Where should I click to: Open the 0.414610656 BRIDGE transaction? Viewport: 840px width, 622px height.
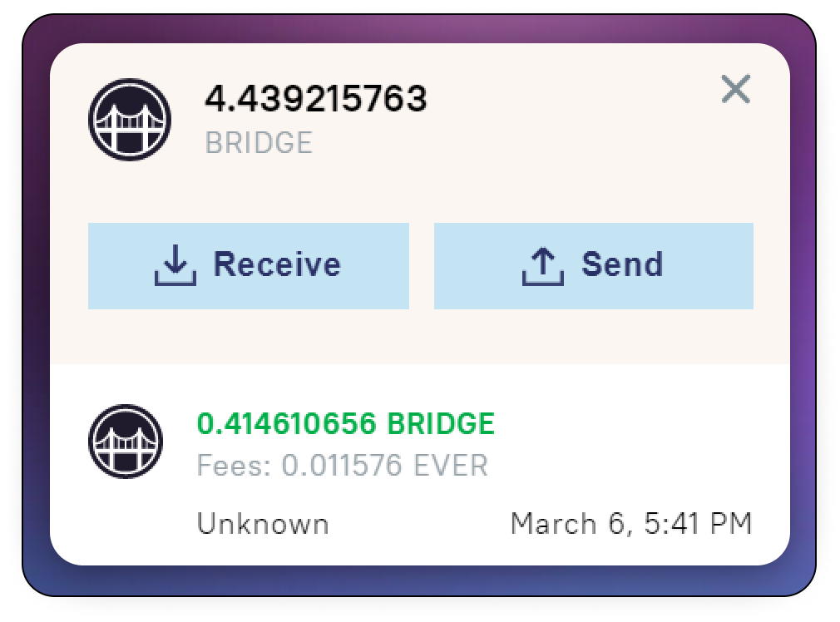tap(420, 465)
